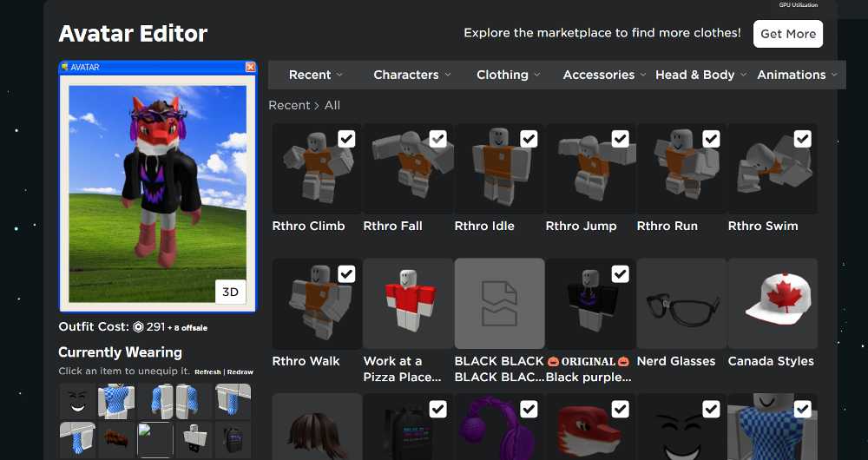Click the avatar preview image

158,194
